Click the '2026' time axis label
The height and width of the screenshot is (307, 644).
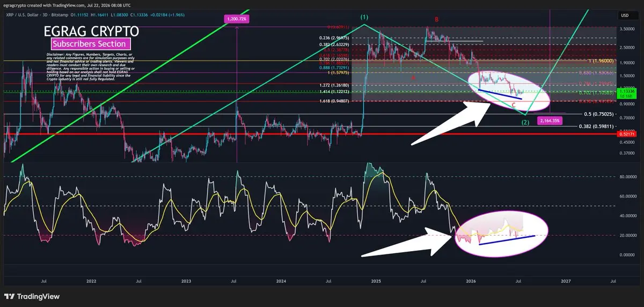pyautogui.click(x=471, y=281)
